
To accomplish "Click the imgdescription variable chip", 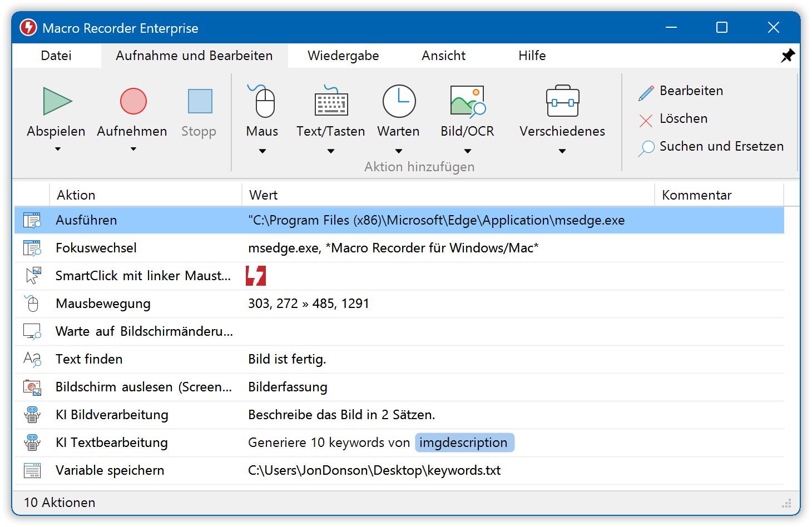I will 464,443.
